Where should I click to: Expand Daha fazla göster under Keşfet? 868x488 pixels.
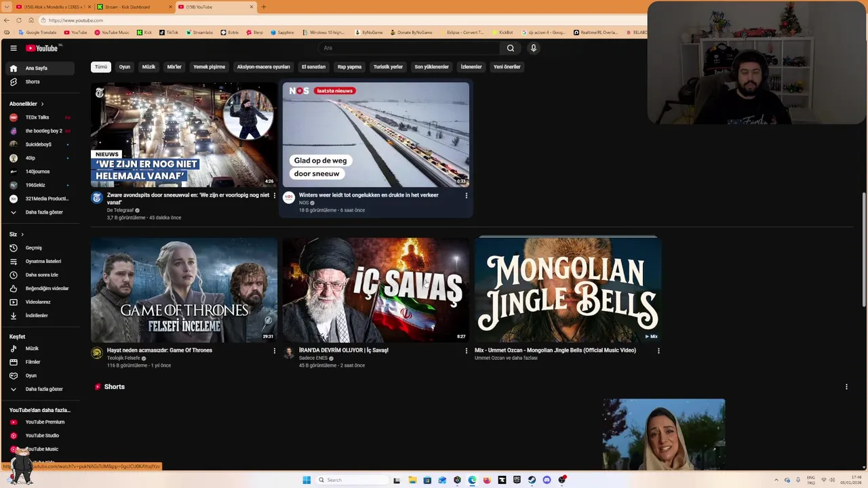pos(40,389)
